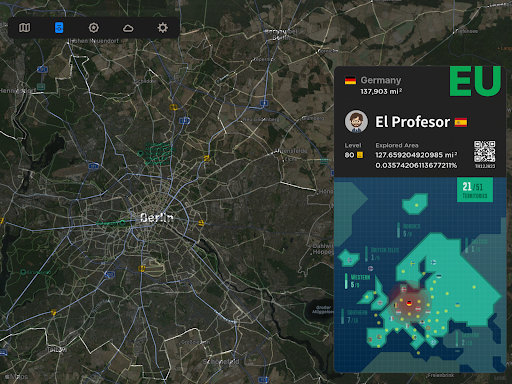This screenshot has width=512, height=384.
Task: Toggle the blue passport card icon
Action: tap(59, 28)
